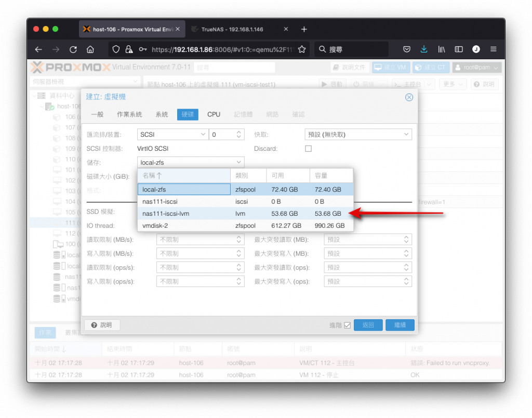Go back with the browser back arrow
The image size is (532, 418).
(x=38, y=49)
